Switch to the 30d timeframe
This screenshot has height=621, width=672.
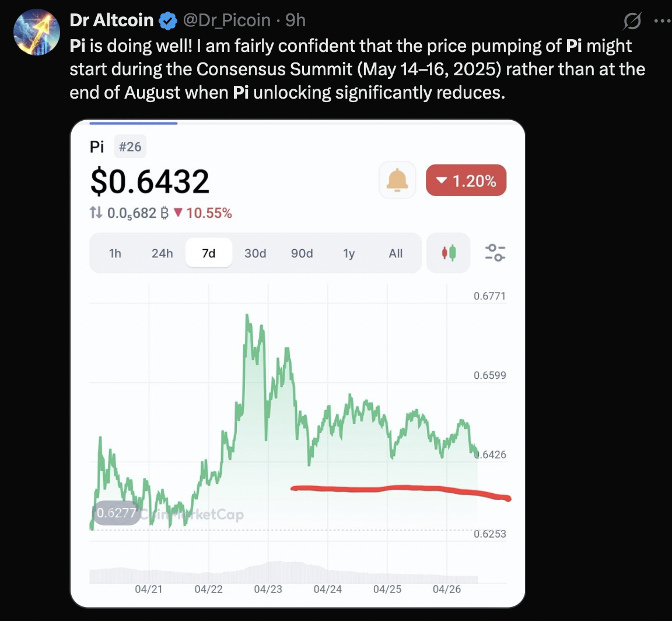255,253
